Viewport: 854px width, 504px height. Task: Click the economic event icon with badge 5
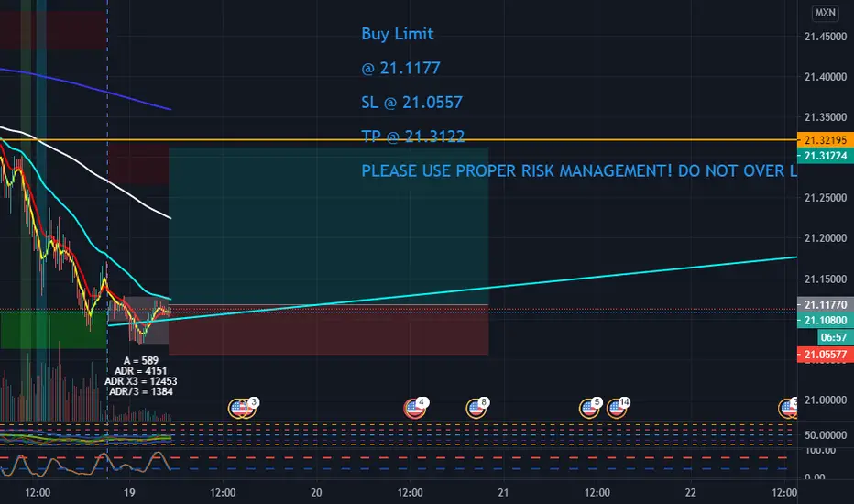[x=589, y=408]
